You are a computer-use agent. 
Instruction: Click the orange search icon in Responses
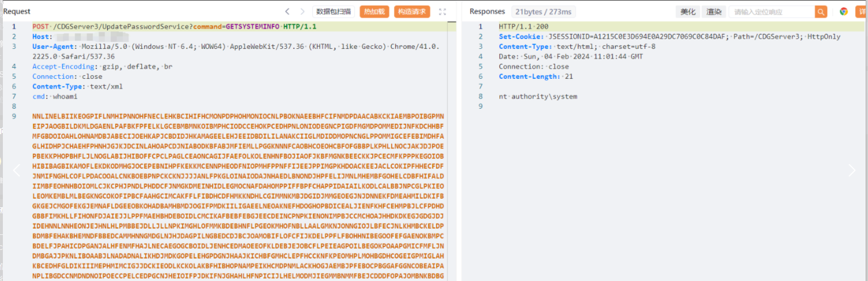pyautogui.click(x=821, y=12)
